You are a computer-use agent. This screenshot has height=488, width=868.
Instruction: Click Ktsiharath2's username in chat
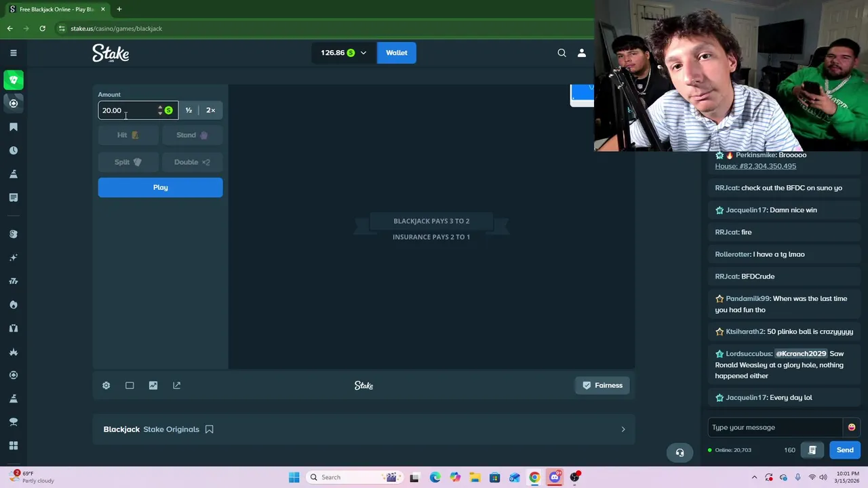point(745,331)
